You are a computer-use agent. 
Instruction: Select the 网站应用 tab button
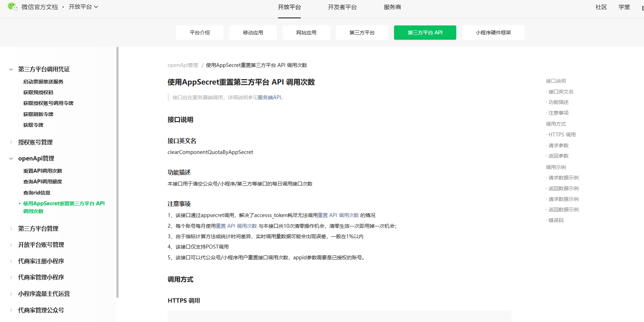(306, 33)
